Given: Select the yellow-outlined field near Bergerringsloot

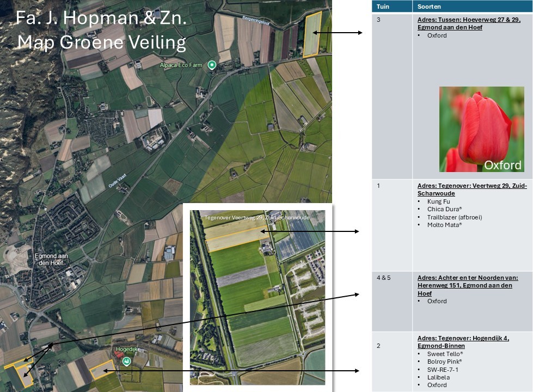Looking at the screenshot, I should [x=312, y=34].
